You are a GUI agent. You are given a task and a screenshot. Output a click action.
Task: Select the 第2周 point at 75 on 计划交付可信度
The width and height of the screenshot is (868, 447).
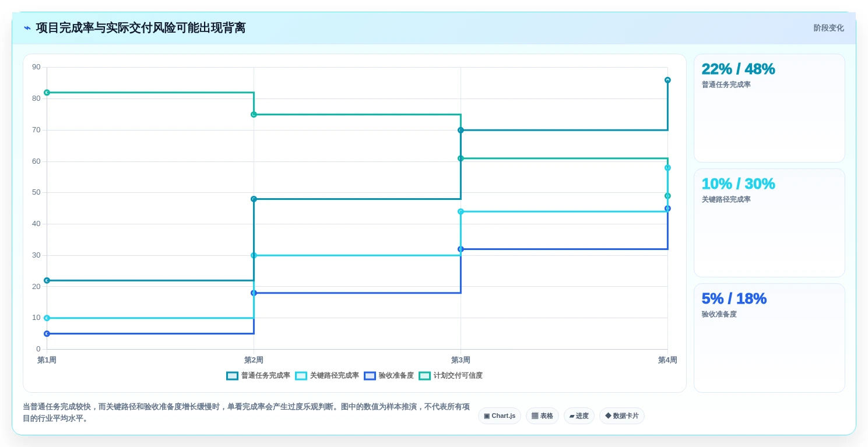(x=254, y=114)
